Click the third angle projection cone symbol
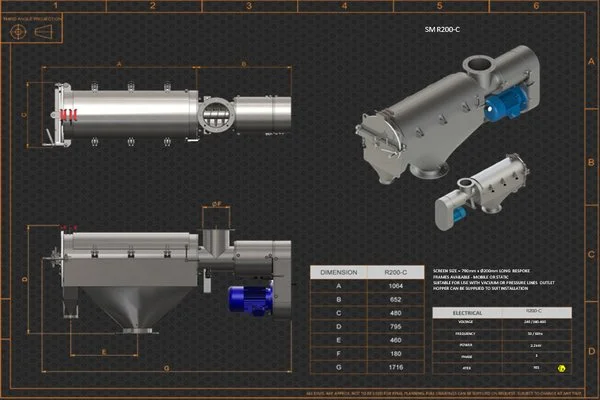The image size is (600, 400). click(44, 32)
